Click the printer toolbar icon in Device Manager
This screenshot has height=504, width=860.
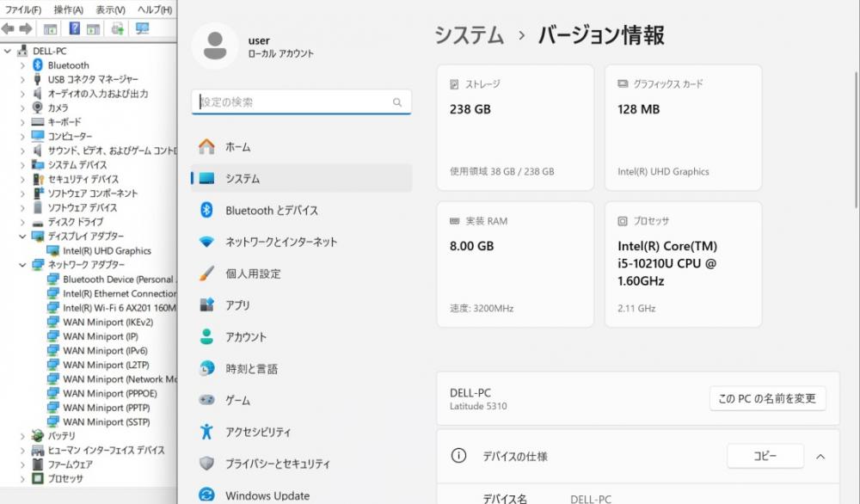[x=117, y=28]
